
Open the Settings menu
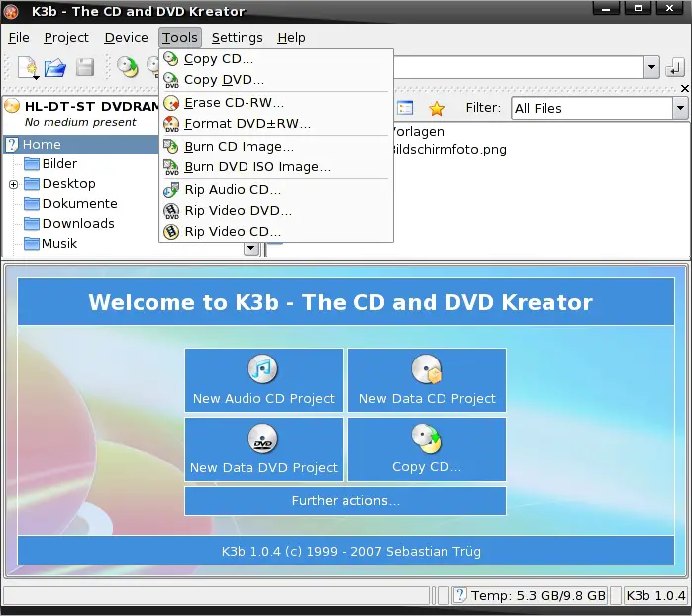(x=237, y=38)
